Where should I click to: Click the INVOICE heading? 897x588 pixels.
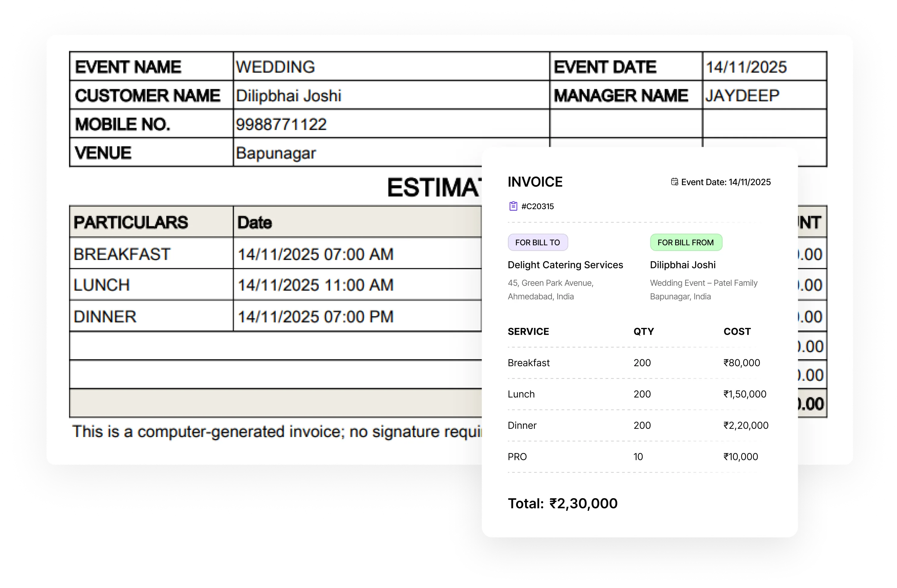point(535,182)
